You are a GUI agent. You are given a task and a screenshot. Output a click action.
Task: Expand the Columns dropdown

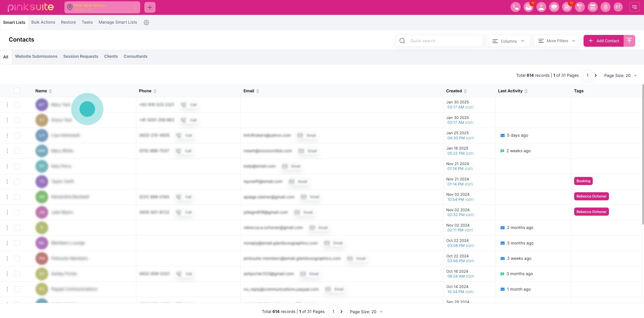(508, 41)
